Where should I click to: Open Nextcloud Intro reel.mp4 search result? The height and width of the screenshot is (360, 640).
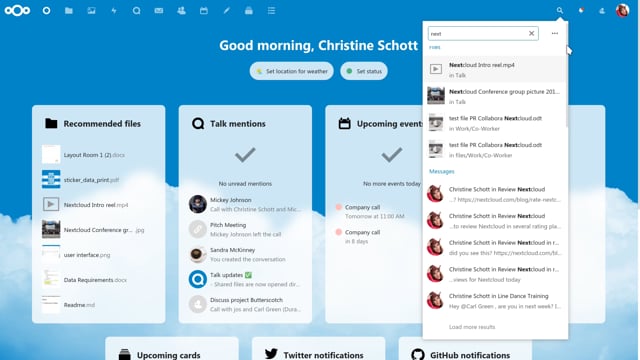point(494,70)
